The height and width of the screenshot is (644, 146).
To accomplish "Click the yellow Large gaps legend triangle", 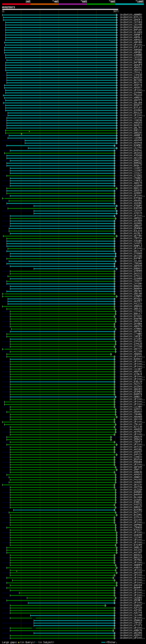I will 19,642.
